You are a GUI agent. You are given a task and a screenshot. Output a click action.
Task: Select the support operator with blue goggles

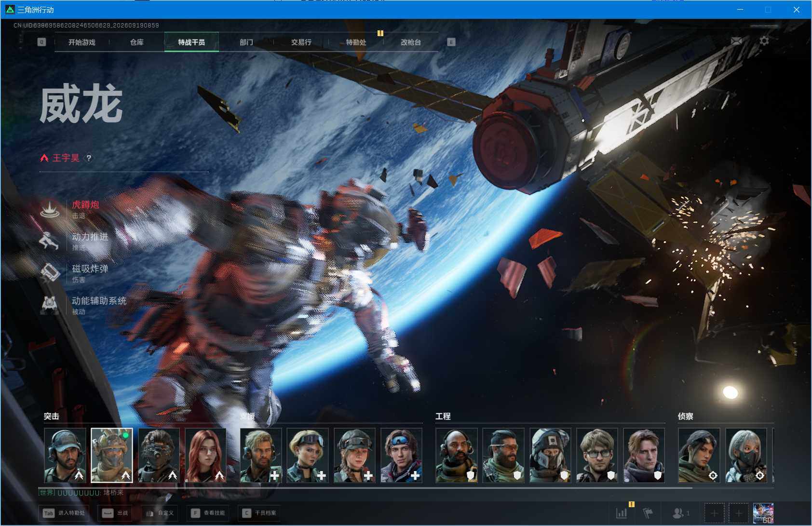[x=401, y=455]
